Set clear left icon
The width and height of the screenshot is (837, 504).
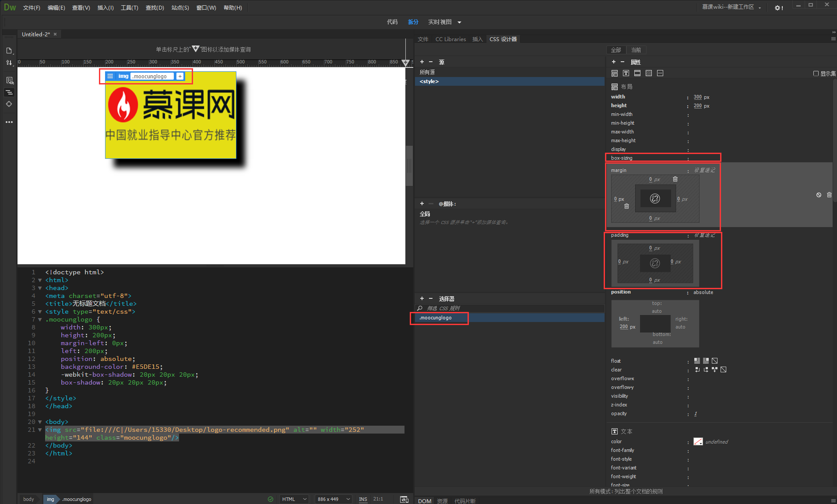[x=697, y=370]
